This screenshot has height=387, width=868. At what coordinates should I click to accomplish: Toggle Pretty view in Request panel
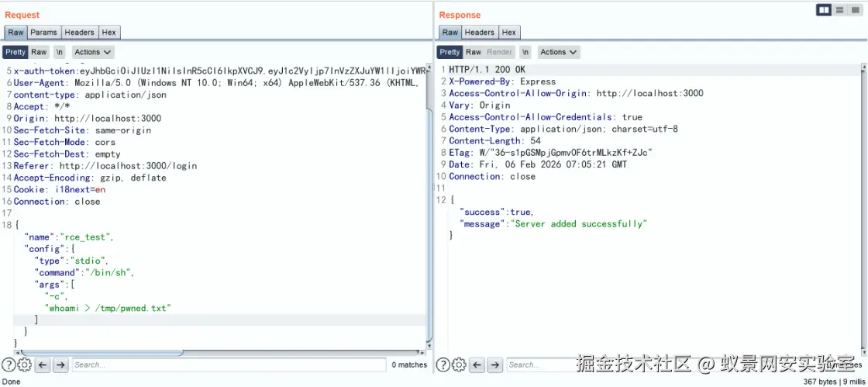[x=15, y=52]
